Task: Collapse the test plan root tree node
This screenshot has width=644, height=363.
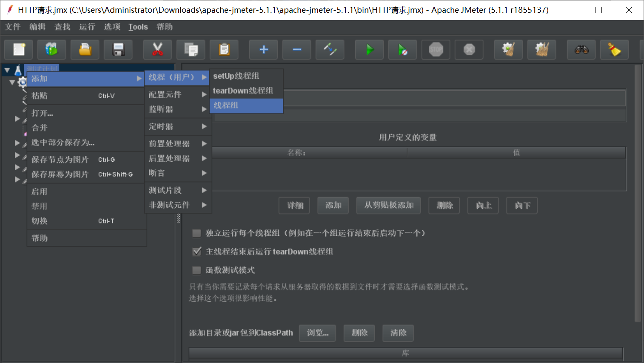Action: point(7,70)
